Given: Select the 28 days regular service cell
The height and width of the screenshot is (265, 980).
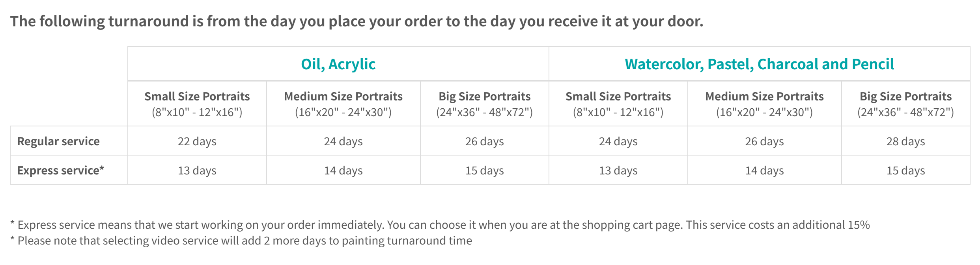Looking at the screenshot, I should coord(905,141).
